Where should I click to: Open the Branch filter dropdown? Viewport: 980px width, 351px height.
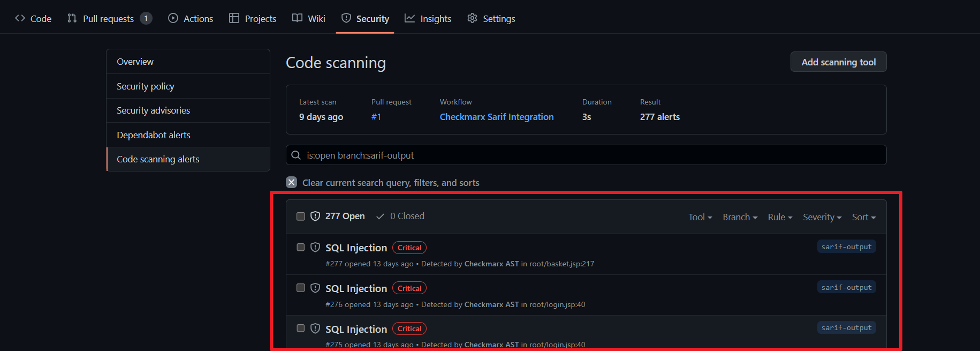pyautogui.click(x=740, y=217)
